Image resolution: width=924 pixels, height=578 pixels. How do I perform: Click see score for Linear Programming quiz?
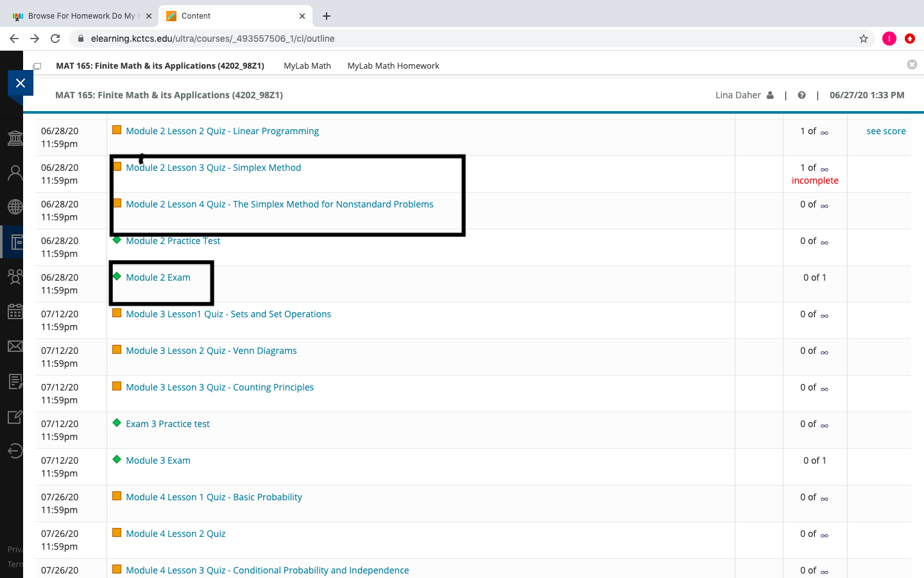tap(886, 131)
